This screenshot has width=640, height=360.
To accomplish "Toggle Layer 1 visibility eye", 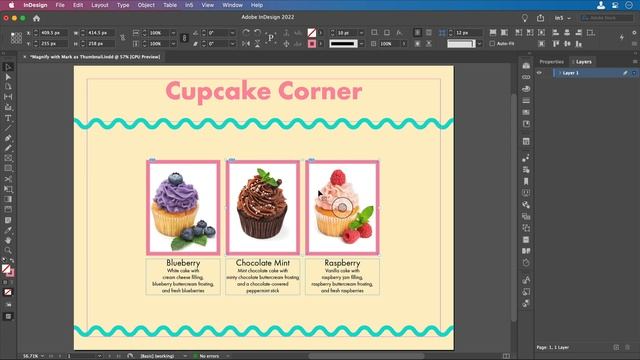I will click(x=539, y=73).
